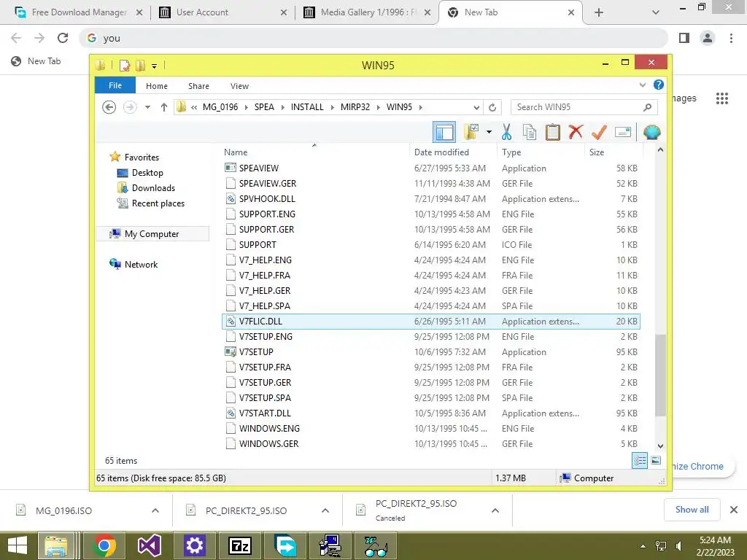Select the SPEAVIEW application file
747x560 pixels.
(x=431, y=168)
